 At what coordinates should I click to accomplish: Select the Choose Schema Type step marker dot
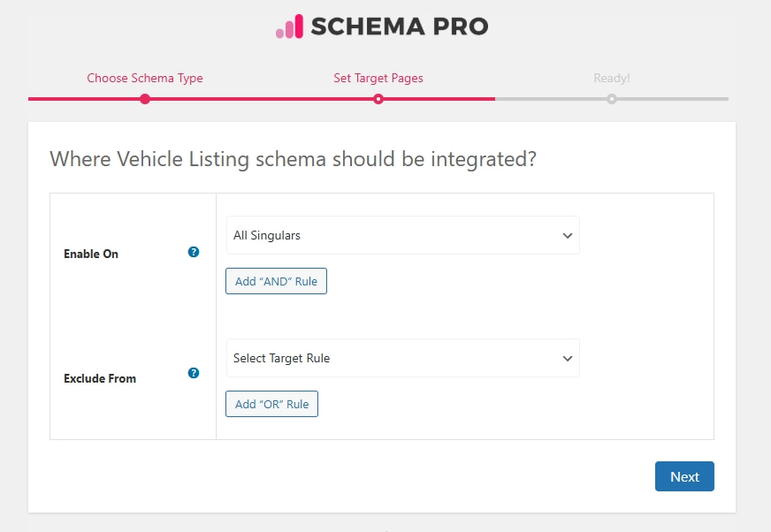coord(144,100)
